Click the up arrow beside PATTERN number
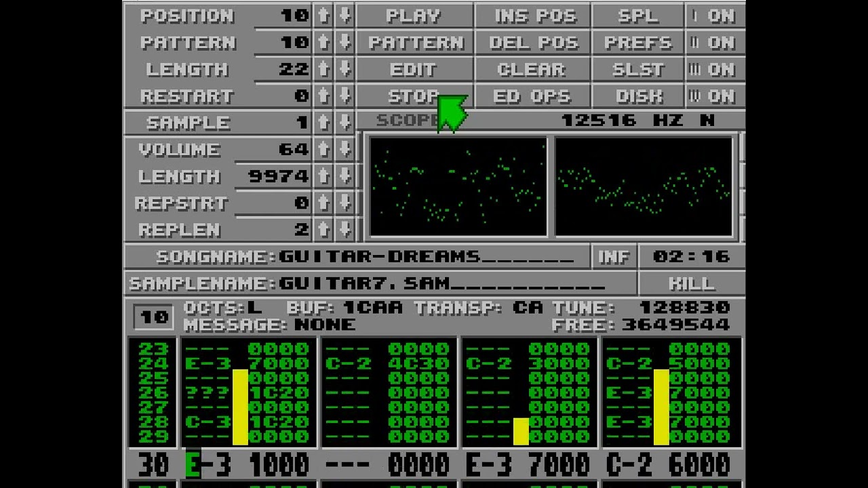The width and height of the screenshot is (868, 488). pyautogui.click(x=323, y=42)
